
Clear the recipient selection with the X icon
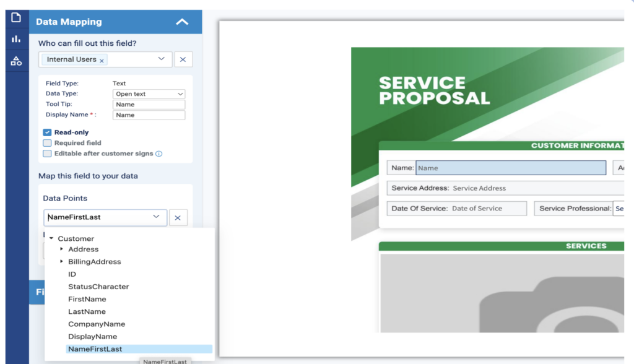[x=183, y=59]
